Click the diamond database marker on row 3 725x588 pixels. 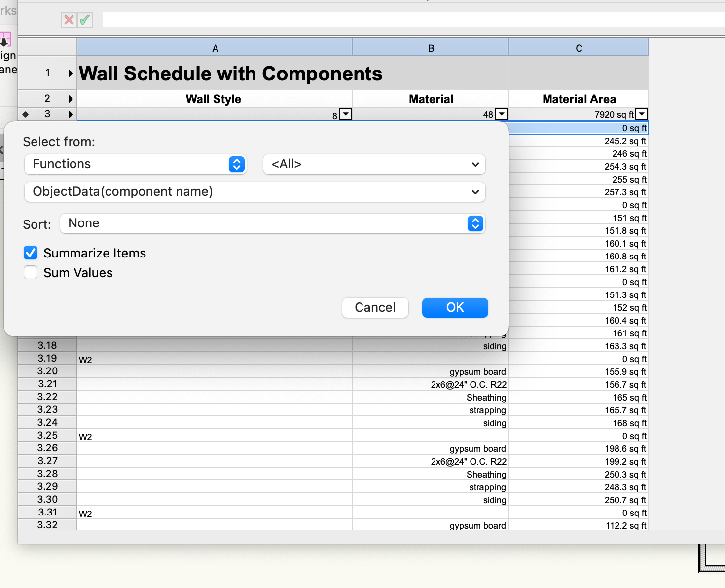(x=26, y=114)
